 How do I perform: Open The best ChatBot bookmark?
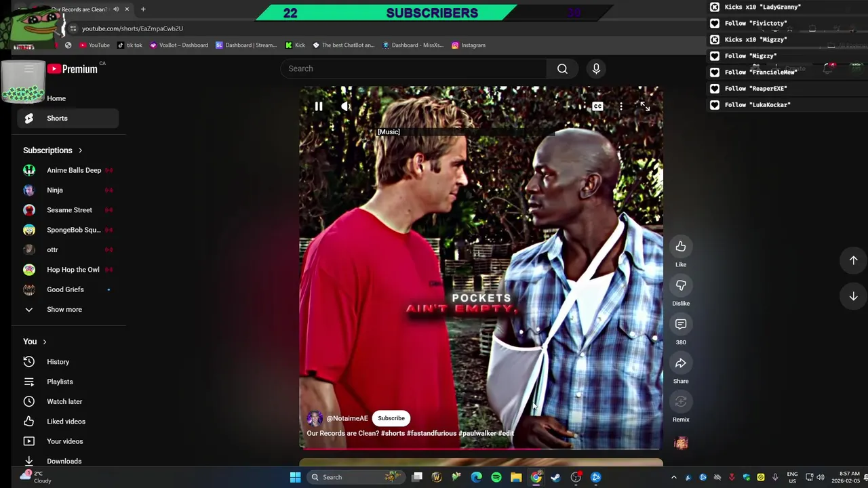(343, 45)
